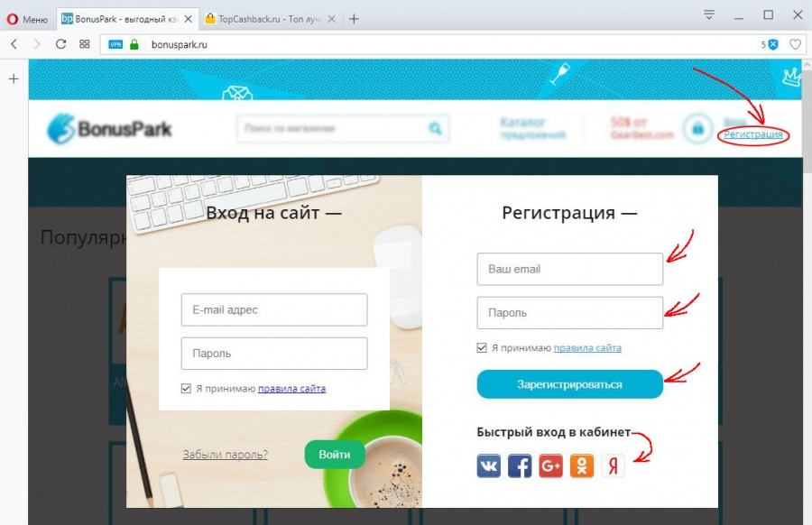Open the Opera Меню dropdown
This screenshot has height=525, width=812.
[x=27, y=19]
